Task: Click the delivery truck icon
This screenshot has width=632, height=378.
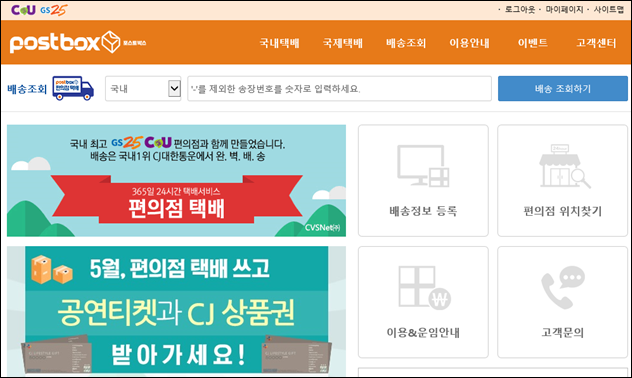Action: coord(73,88)
